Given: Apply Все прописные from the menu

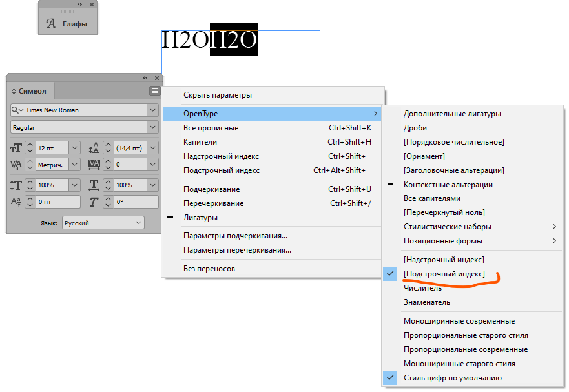Looking at the screenshot, I should coord(273,128).
